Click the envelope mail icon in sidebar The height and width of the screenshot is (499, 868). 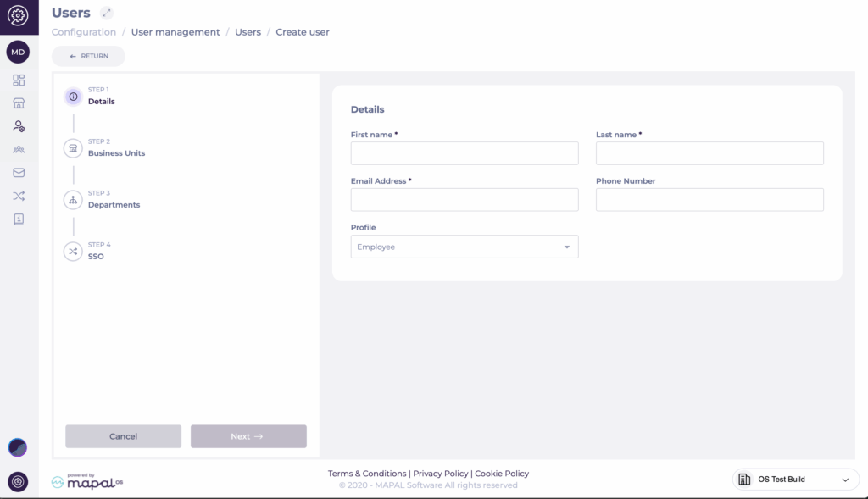click(19, 173)
